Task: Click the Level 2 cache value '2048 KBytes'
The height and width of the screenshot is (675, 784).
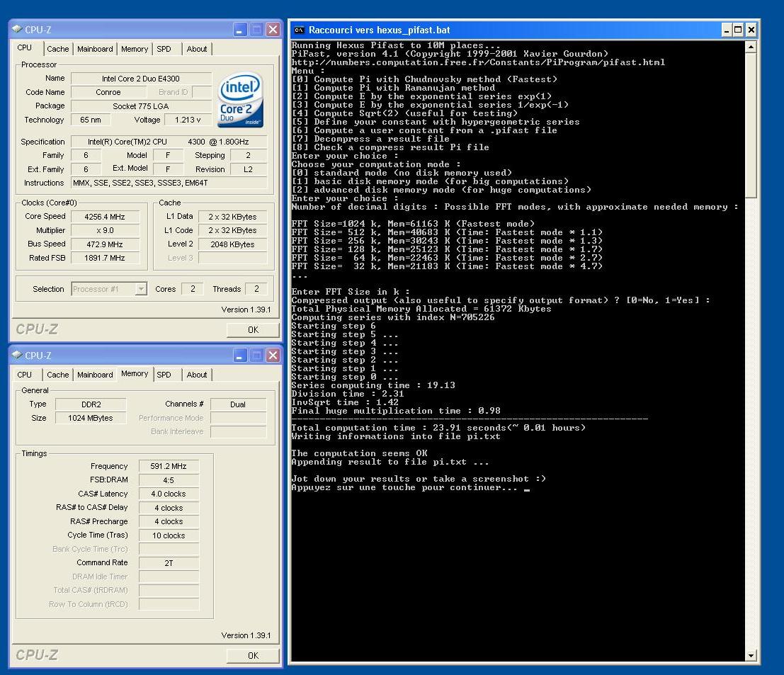Action: tap(232, 244)
